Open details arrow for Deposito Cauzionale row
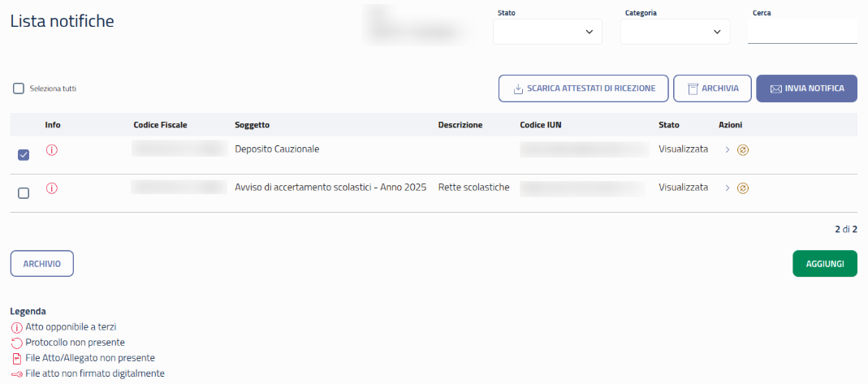 pyautogui.click(x=728, y=150)
